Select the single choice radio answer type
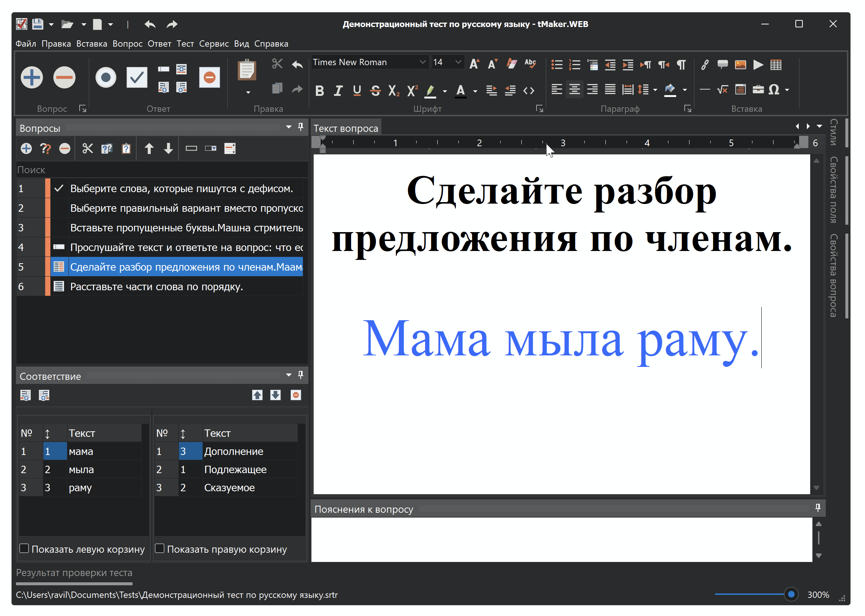The height and width of the screenshot is (616, 865). click(x=106, y=77)
